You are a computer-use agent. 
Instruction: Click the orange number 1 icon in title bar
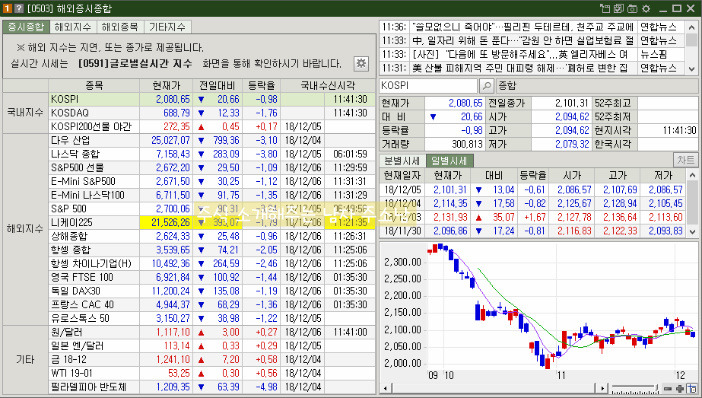7,8
